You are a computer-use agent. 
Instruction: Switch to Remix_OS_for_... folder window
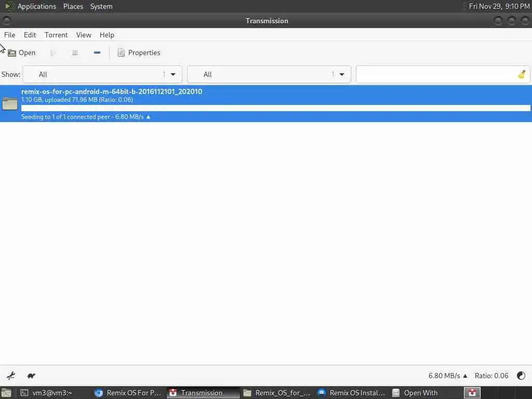point(277,393)
